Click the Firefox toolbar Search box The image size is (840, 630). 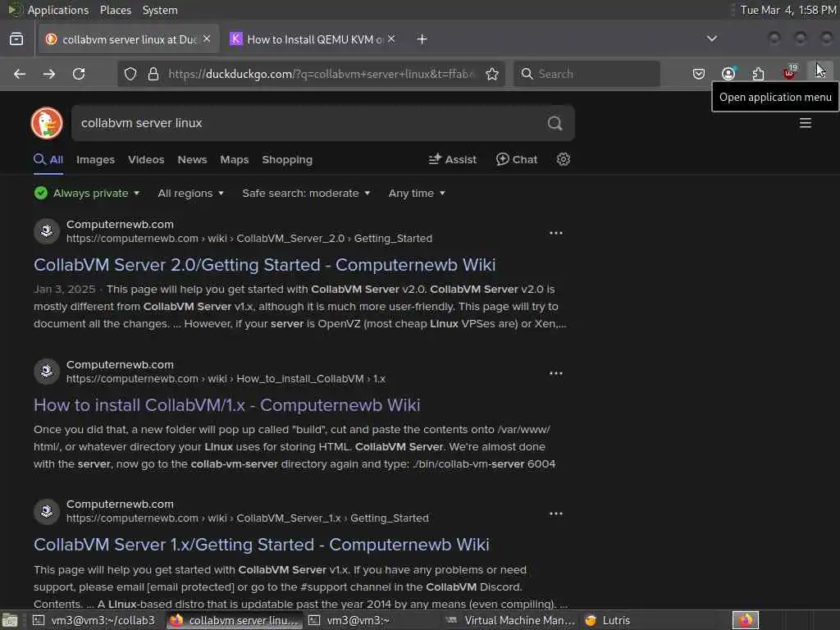(587, 74)
